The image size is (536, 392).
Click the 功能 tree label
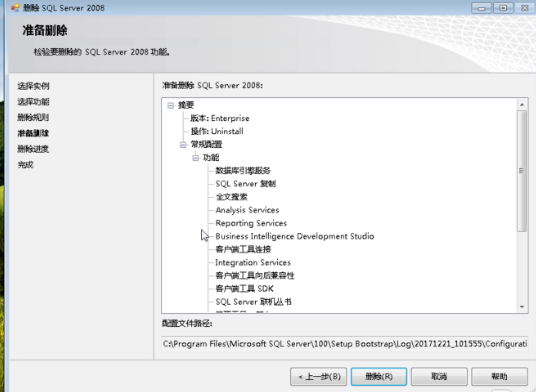[211, 158]
